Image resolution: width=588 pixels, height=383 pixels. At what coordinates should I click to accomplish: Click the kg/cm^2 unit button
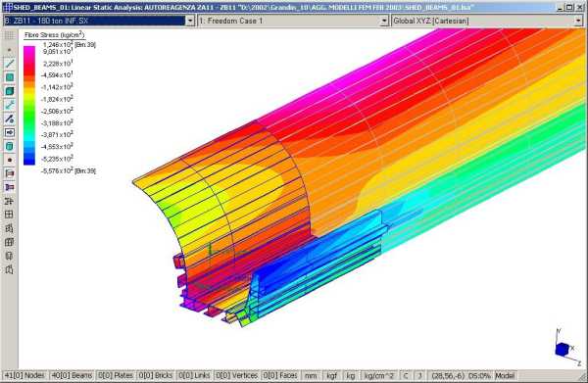pyautogui.click(x=379, y=375)
